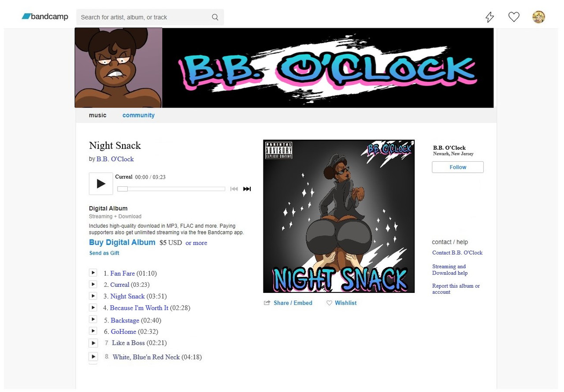Play the current track with large play button
This screenshot has width=564, height=392.
(101, 184)
